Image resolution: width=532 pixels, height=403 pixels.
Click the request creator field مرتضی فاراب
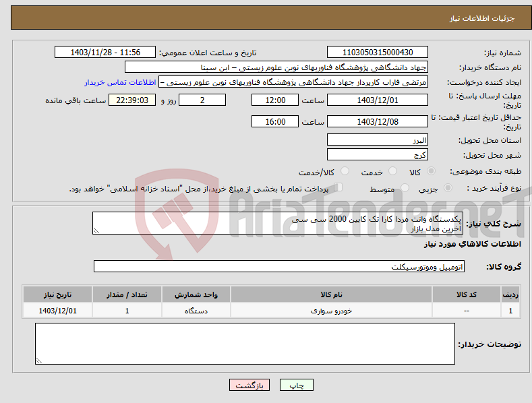tap(293, 82)
